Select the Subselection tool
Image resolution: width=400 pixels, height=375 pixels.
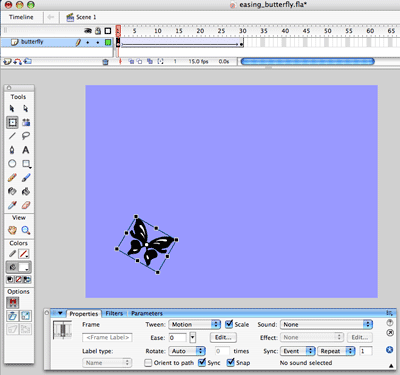click(x=26, y=109)
